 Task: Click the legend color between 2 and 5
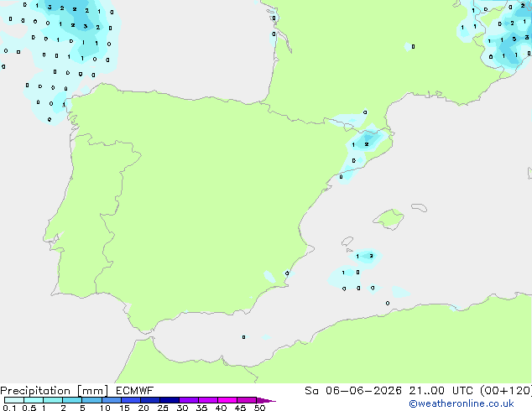click(72, 400)
